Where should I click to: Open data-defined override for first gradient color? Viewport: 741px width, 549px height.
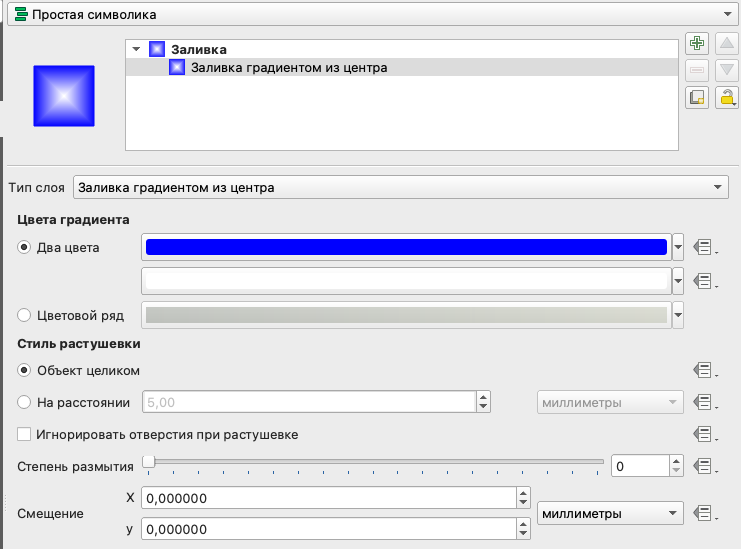point(705,248)
